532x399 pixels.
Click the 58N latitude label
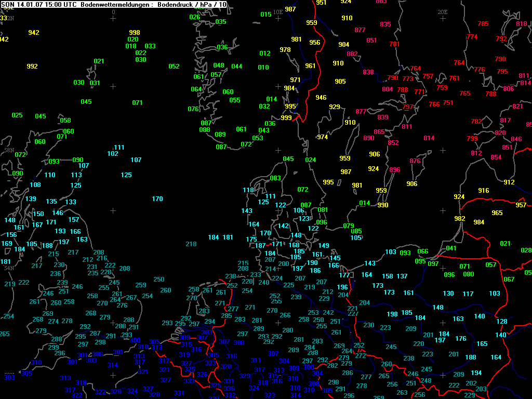(x=9, y=150)
